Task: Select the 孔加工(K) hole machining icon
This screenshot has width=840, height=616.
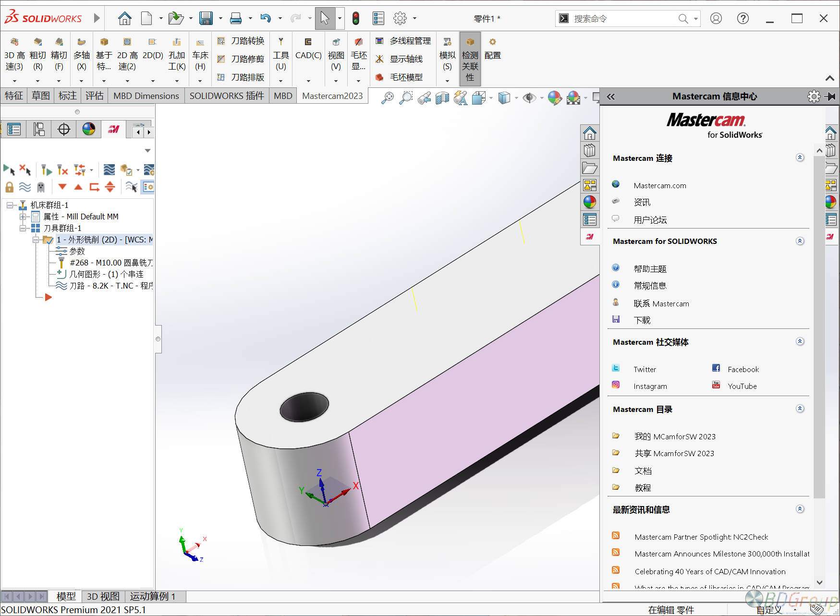Action: pos(176,55)
